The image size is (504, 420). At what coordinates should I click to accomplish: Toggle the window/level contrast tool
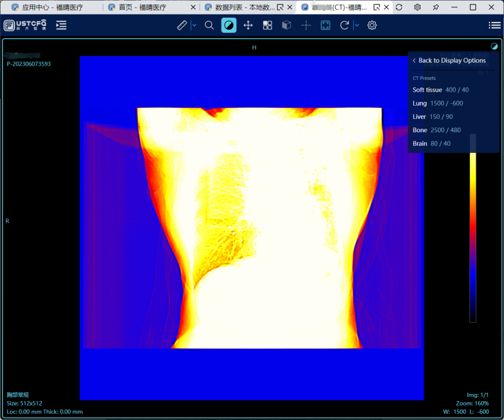point(229,25)
